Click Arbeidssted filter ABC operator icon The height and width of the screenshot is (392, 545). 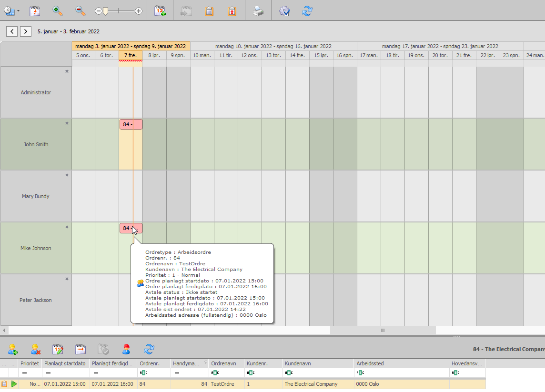pos(361,373)
